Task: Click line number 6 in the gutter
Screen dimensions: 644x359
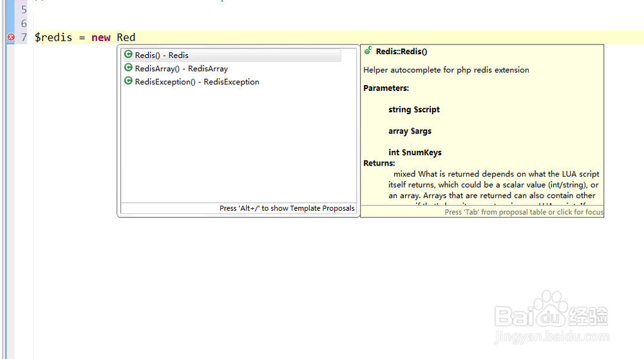Action: point(24,23)
